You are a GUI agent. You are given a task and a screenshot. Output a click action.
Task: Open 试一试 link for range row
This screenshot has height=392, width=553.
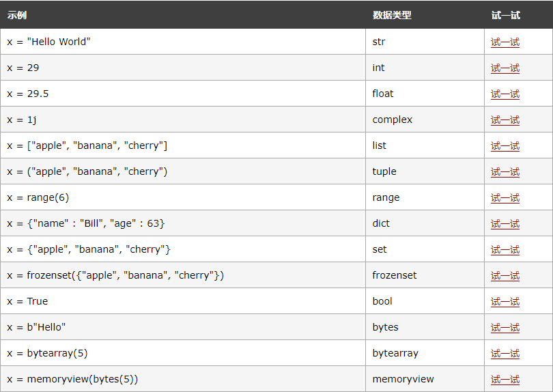point(505,197)
